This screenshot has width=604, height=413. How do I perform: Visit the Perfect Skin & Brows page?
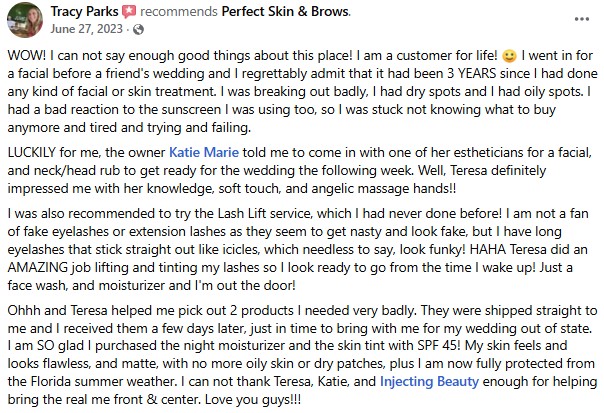pyautogui.click(x=285, y=12)
